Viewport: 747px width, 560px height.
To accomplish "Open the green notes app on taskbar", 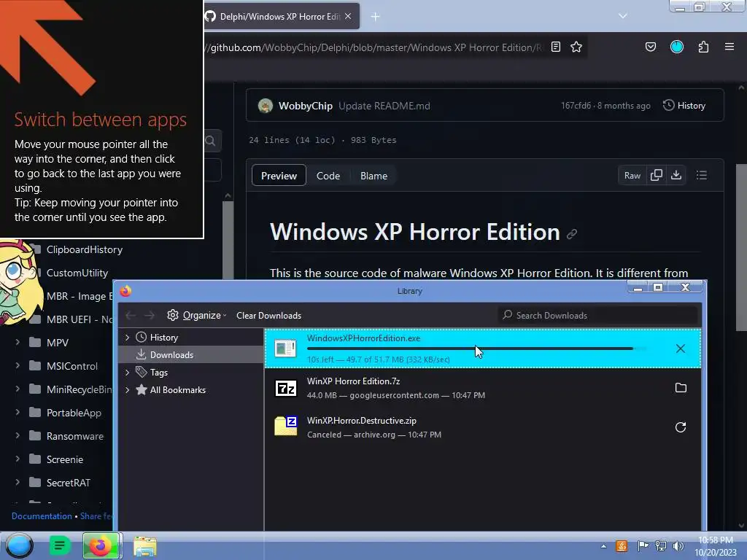I will (x=60, y=545).
